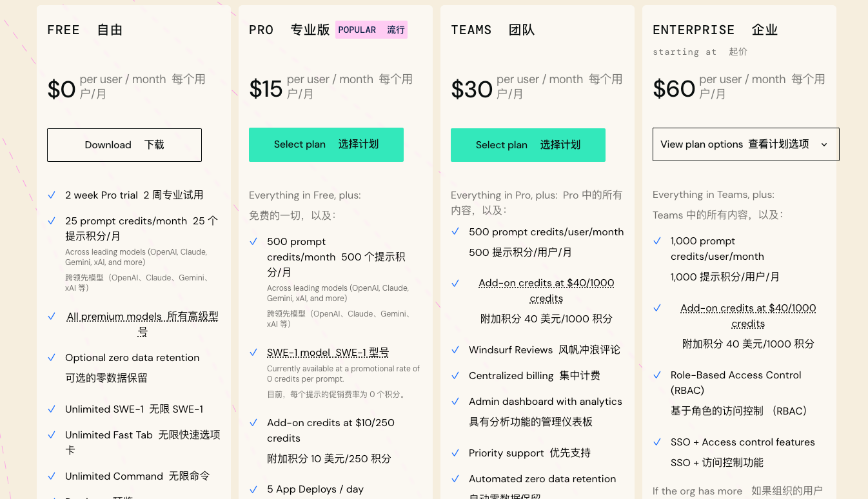Click the checkmark next to "Priority support"
This screenshot has height=499, width=868.
coord(455,453)
